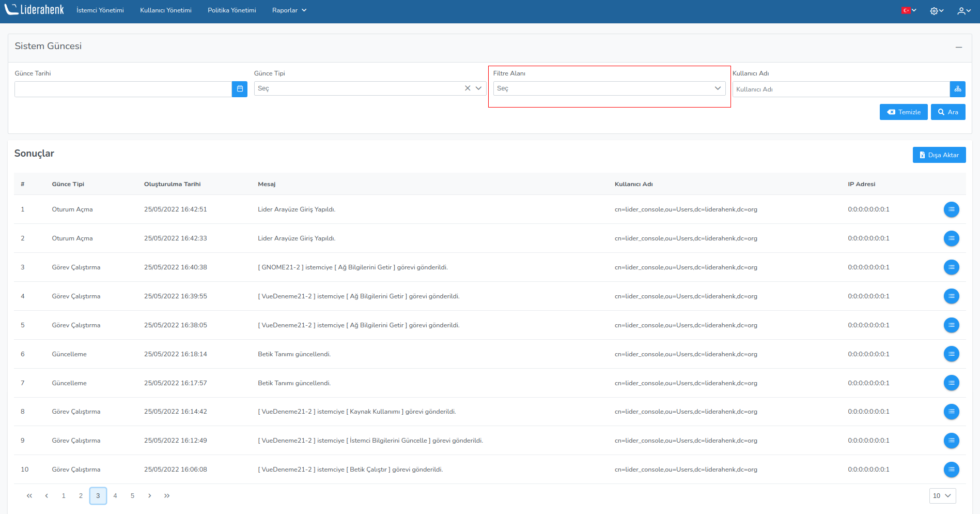Open details icon for row 10 log
Screen dimensions: 980x514
tap(951, 470)
